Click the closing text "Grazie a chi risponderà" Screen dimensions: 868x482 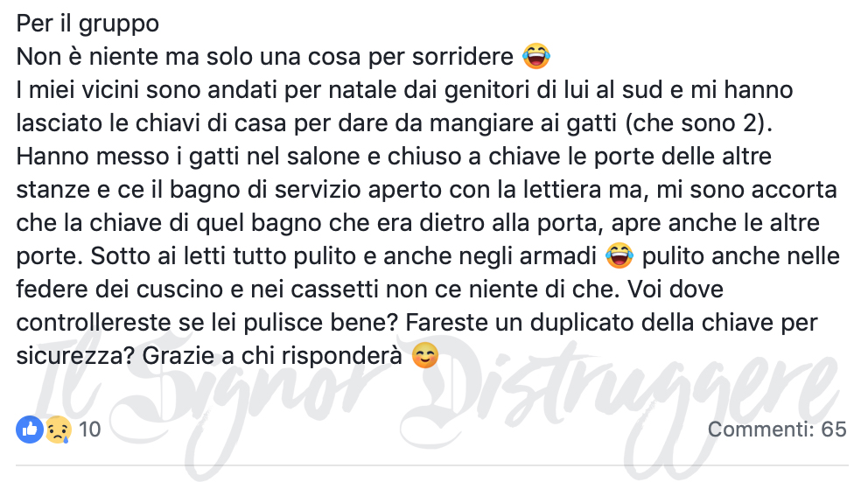272,356
